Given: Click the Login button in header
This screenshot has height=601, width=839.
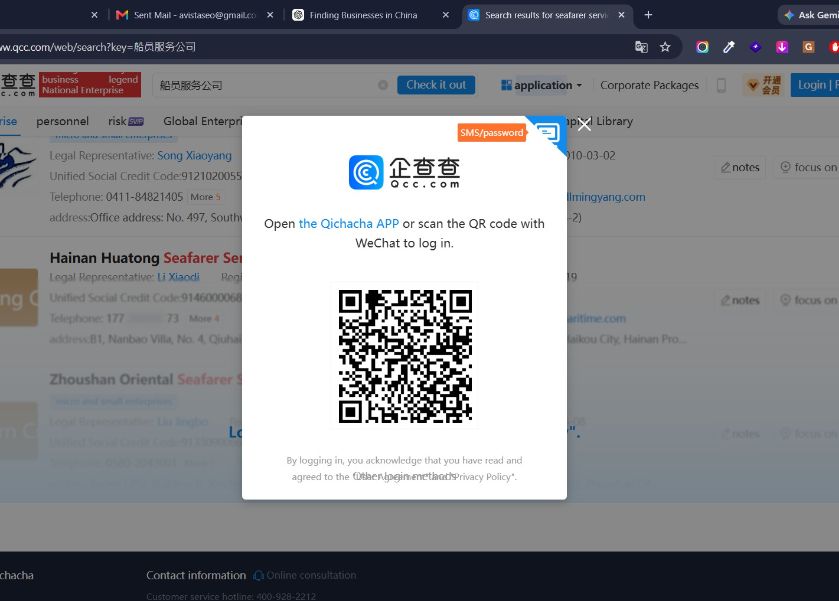Looking at the screenshot, I should click(x=814, y=85).
